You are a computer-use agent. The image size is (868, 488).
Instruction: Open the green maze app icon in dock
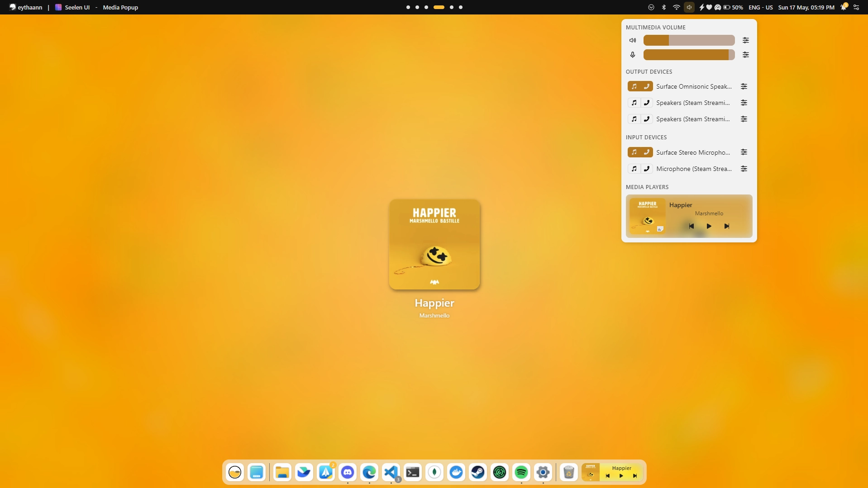pyautogui.click(x=500, y=472)
